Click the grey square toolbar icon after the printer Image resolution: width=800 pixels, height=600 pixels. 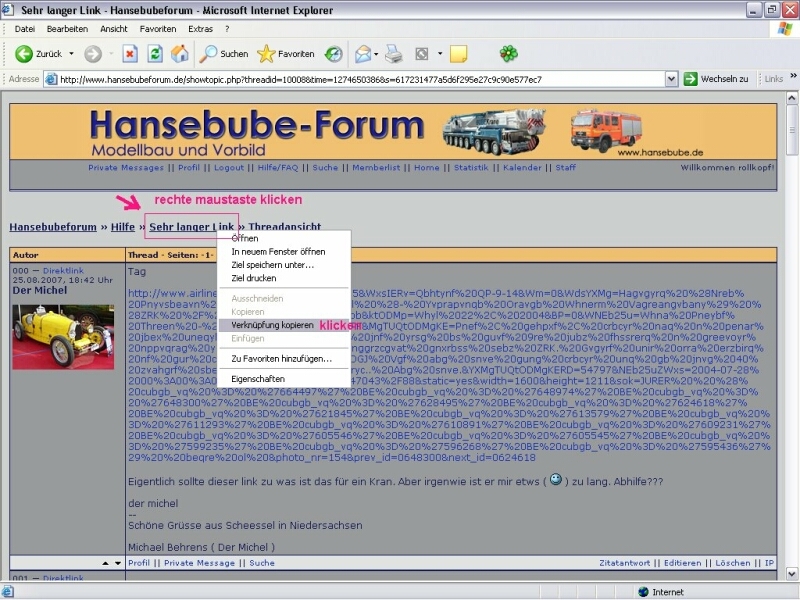(421, 54)
